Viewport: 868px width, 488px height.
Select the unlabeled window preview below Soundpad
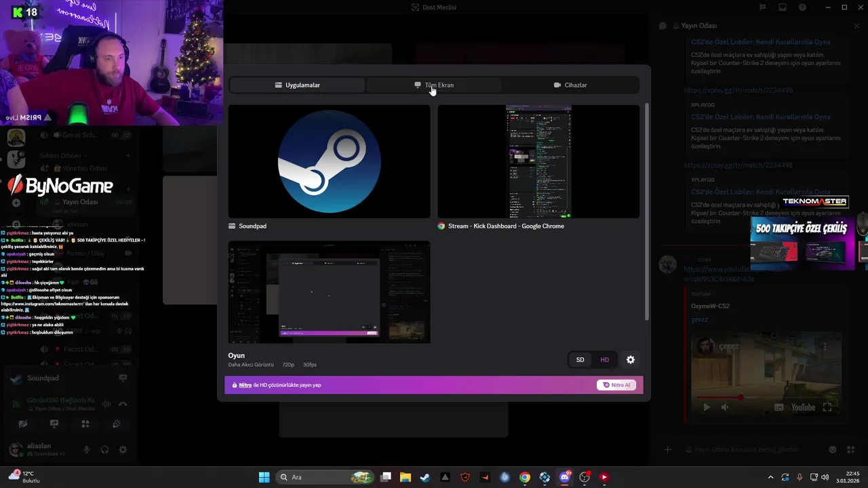329,292
